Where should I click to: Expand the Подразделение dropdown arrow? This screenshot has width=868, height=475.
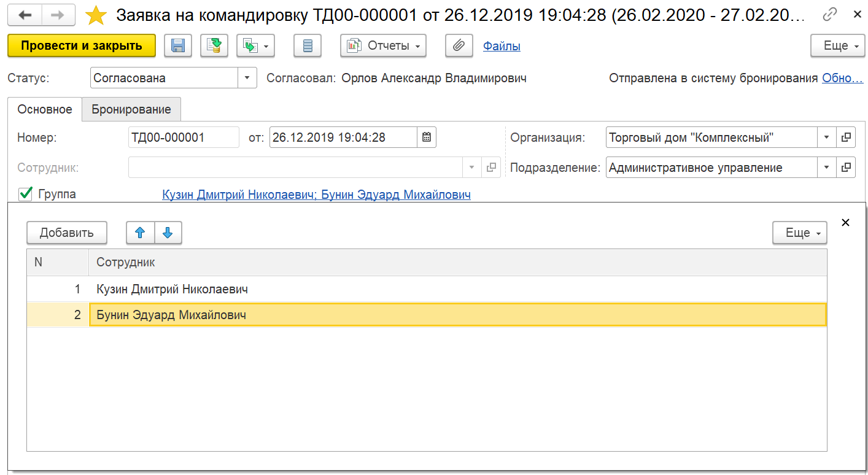827,168
